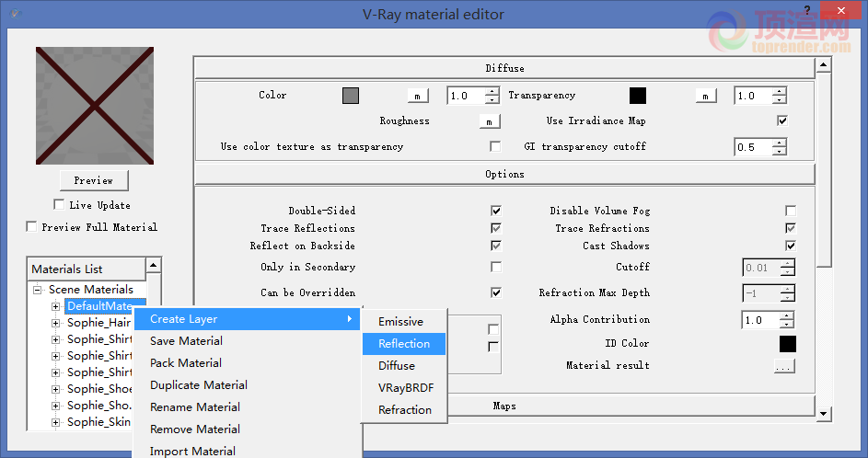
Task: Click the Transparency multiplier value field
Action: (x=754, y=96)
